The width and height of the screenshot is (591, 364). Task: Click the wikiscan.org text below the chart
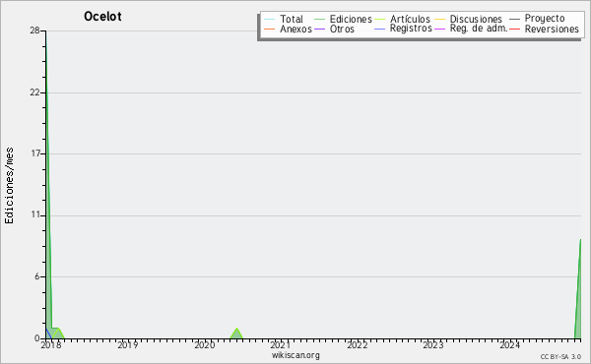coord(295,355)
